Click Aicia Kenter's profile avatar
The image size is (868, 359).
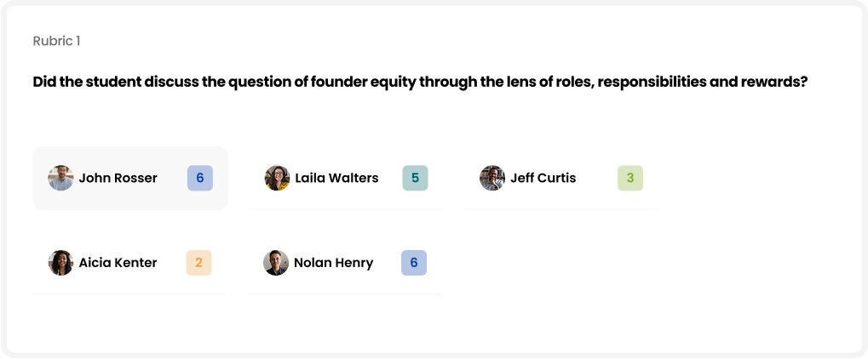coord(60,263)
